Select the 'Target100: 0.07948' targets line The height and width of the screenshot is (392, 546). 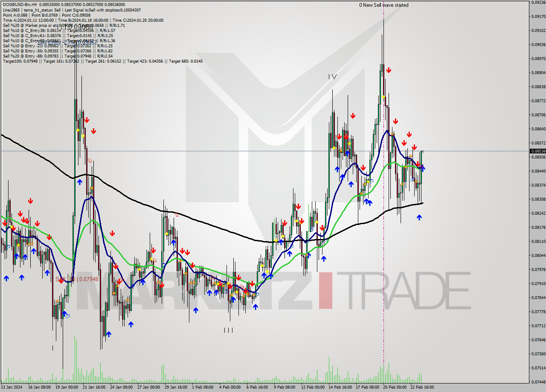tap(102, 61)
